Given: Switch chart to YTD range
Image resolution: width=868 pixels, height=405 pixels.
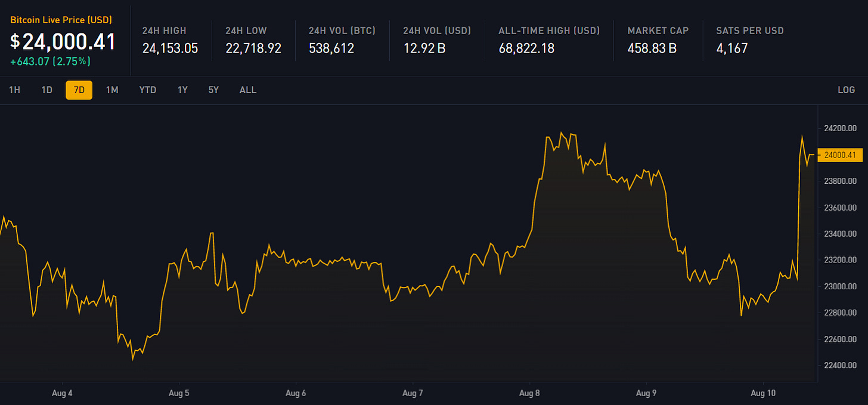Looking at the screenshot, I should coord(148,90).
